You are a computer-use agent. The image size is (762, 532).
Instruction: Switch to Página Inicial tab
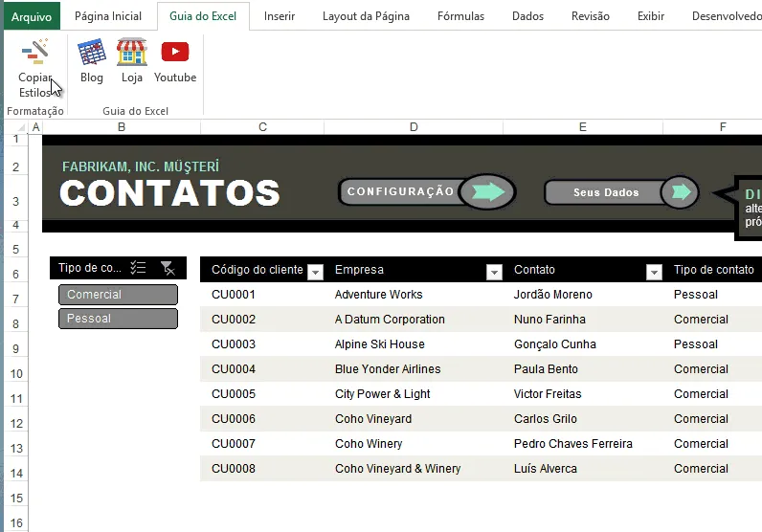point(108,16)
